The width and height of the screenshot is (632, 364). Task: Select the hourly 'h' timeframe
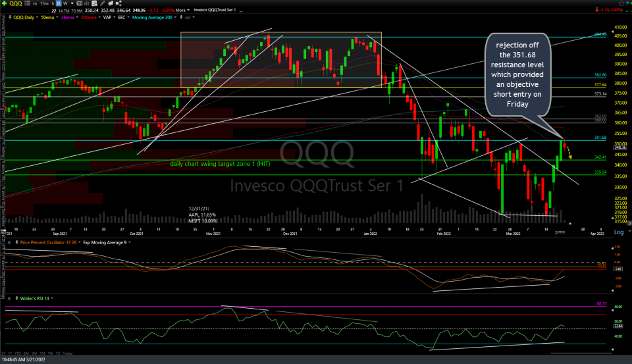(53, 4)
